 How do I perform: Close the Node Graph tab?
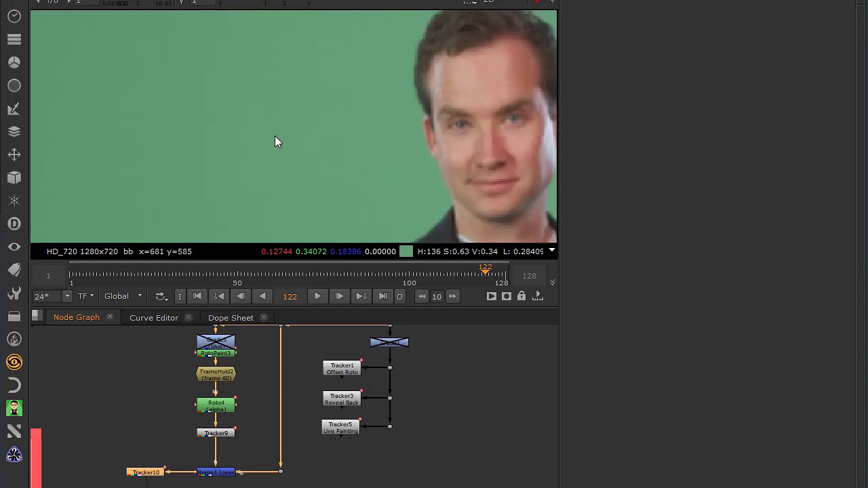tap(110, 317)
